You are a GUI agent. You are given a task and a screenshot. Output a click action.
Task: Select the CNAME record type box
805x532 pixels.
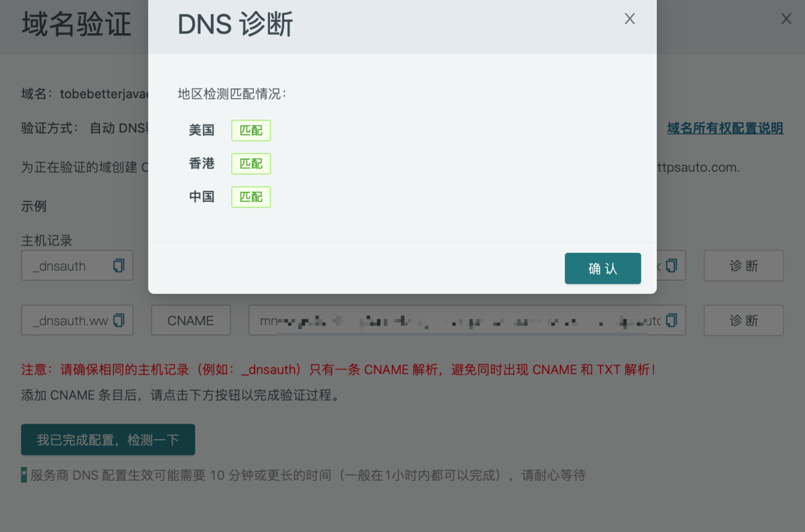click(x=191, y=320)
